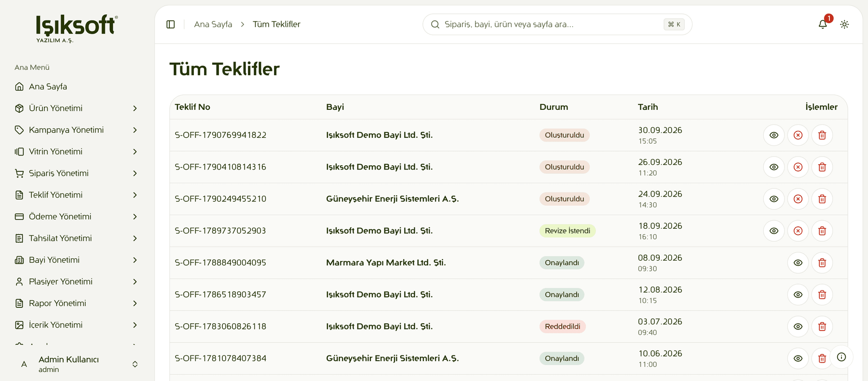The height and width of the screenshot is (381, 868).
Task: Click Ana Sayfa breadcrumb link
Action: pyautogui.click(x=213, y=24)
